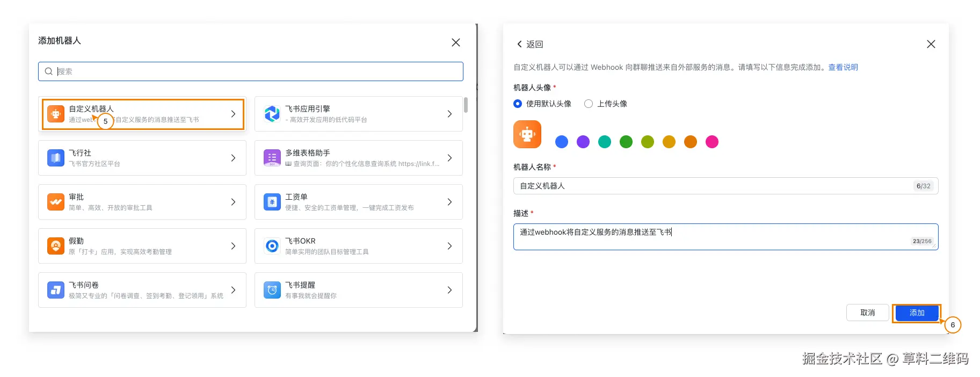Expand 多维表格助手 entry chevron

click(449, 158)
